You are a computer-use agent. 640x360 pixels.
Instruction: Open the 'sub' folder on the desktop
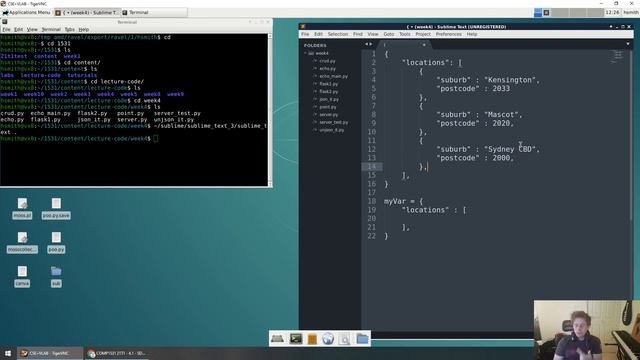pos(56,276)
